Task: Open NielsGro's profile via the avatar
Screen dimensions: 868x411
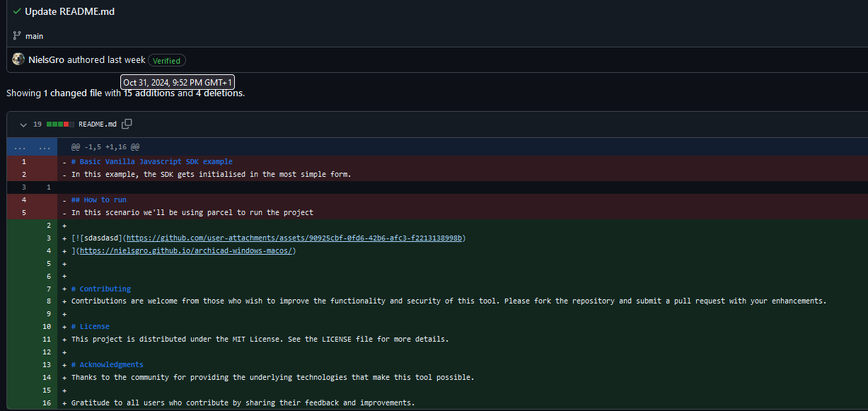Action: [x=18, y=59]
